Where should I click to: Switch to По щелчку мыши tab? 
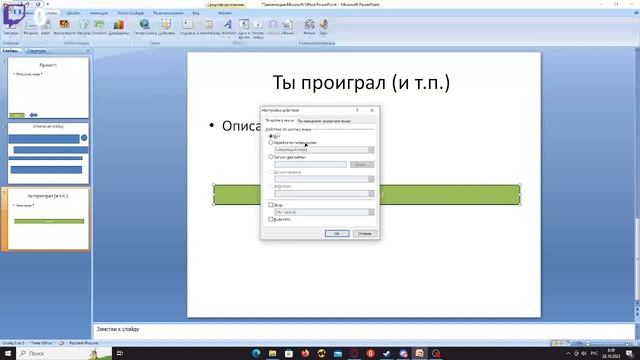pyautogui.click(x=279, y=121)
